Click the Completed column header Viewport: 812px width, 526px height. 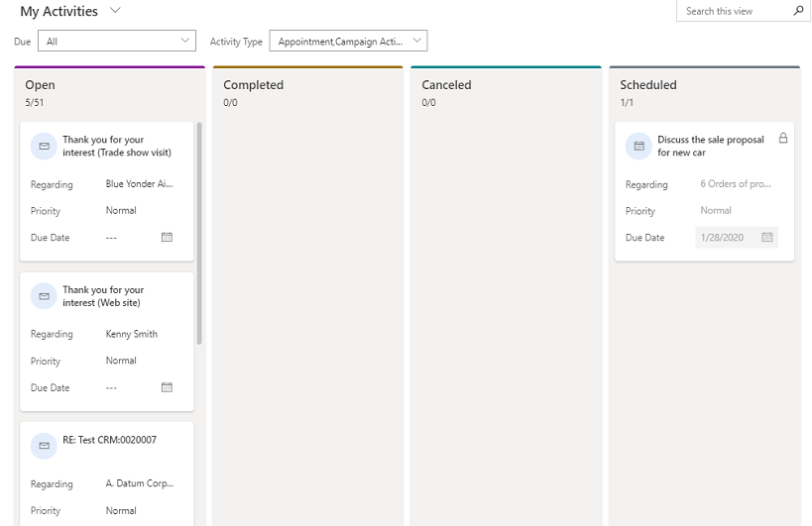click(253, 85)
